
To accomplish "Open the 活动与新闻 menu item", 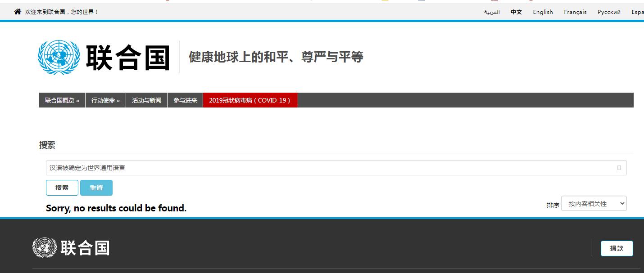I will pos(146,100).
